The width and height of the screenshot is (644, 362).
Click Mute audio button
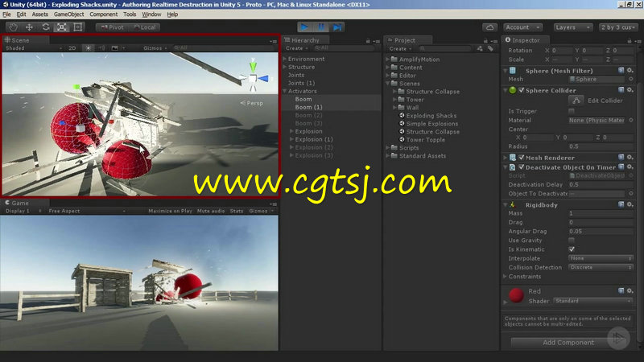(211, 211)
